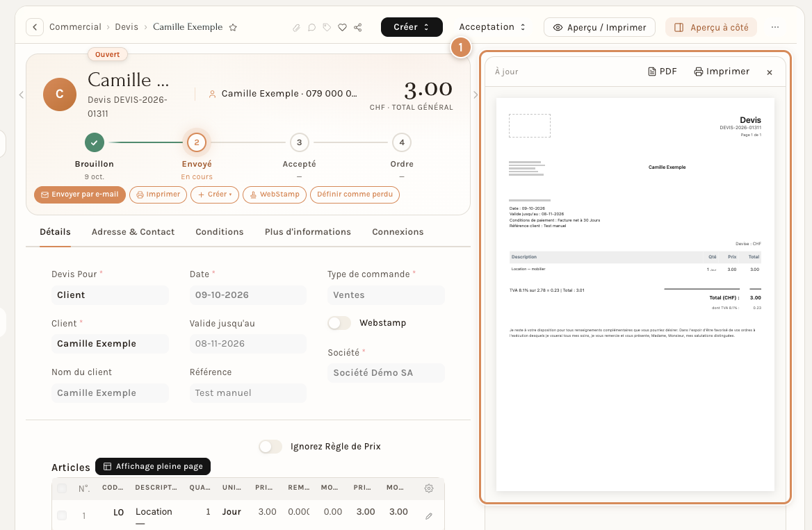Go to next record arrow
Image resolution: width=812 pixels, height=530 pixels.
point(476,94)
